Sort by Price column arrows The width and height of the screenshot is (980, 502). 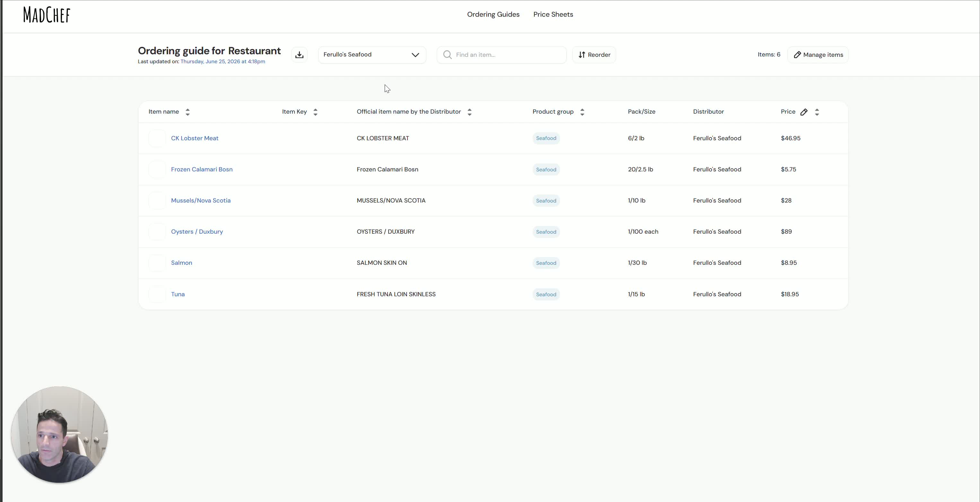point(817,112)
